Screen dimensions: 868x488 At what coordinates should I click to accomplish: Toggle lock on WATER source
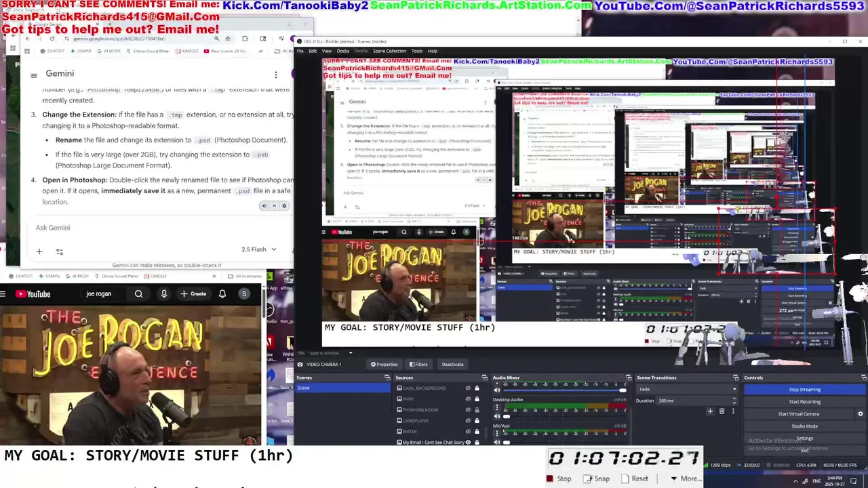pos(477,432)
